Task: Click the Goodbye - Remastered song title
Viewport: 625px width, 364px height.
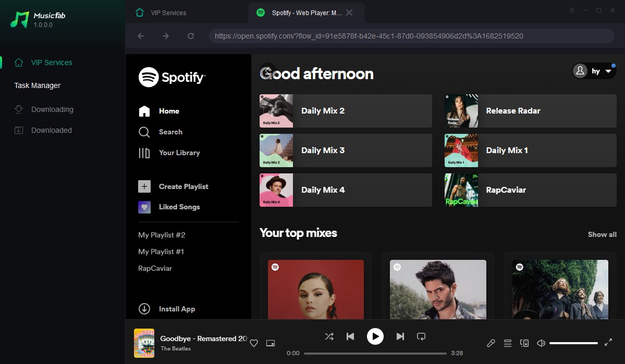Action: 203,338
